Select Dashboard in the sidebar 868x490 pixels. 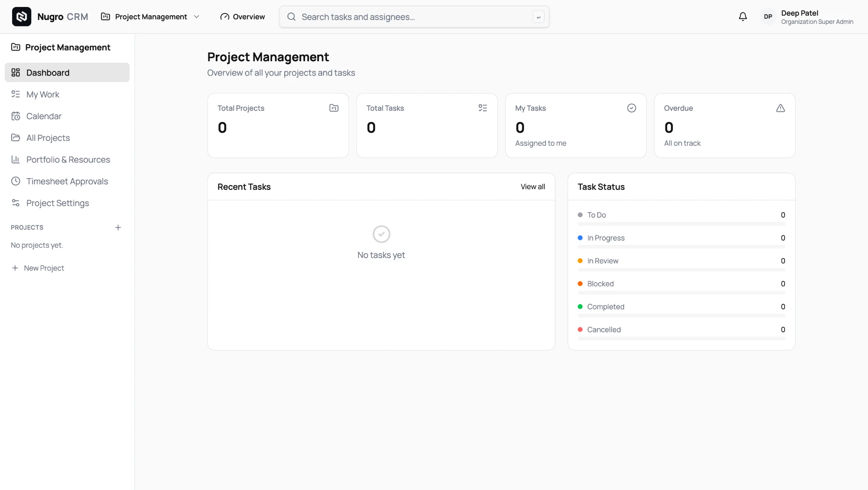tap(67, 73)
